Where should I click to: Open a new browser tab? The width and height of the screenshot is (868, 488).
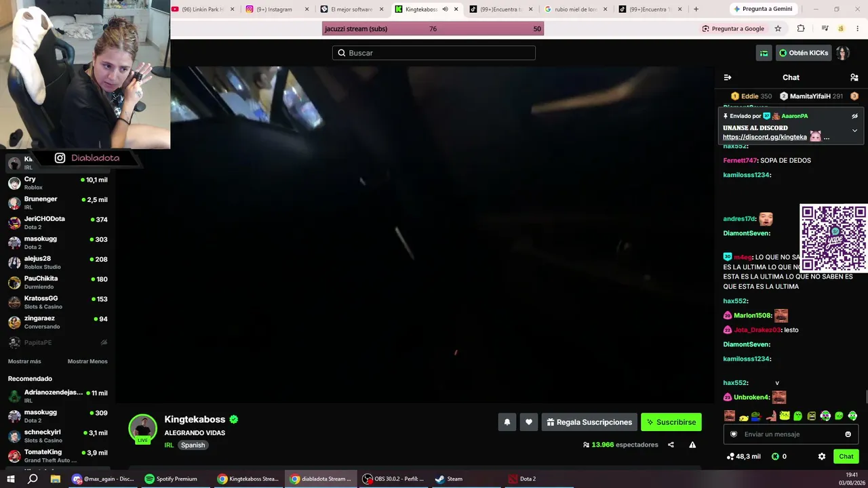(696, 9)
